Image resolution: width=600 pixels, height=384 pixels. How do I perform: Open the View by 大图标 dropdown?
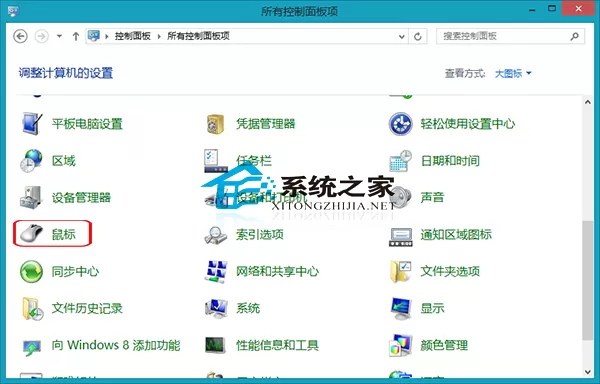513,73
